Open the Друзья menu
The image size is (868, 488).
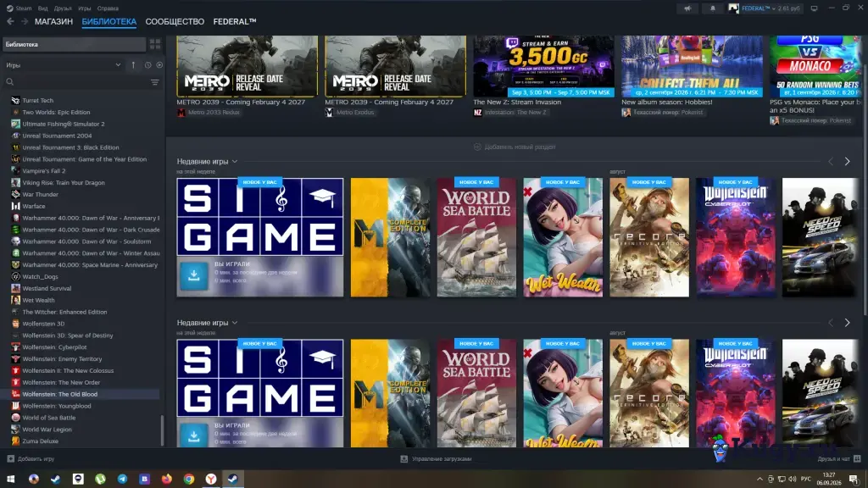pyautogui.click(x=63, y=8)
